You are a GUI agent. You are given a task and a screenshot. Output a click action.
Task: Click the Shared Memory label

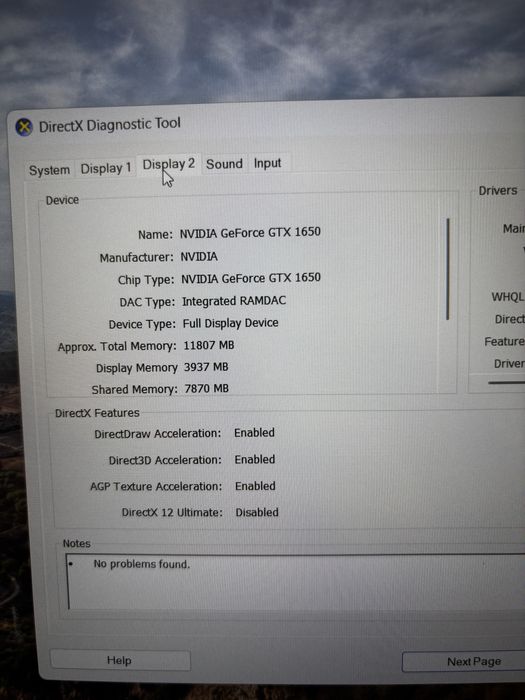tap(134, 390)
